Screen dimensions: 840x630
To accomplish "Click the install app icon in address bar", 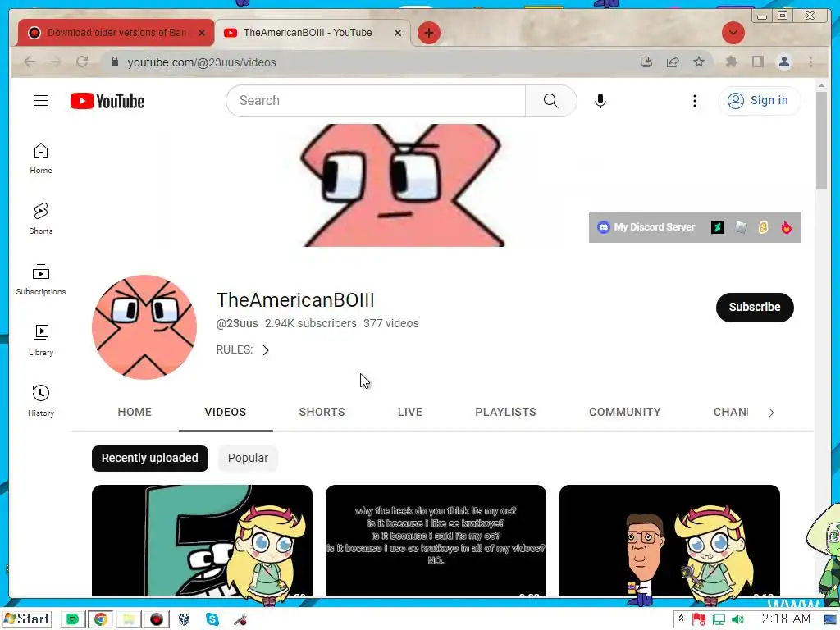I will tap(646, 62).
